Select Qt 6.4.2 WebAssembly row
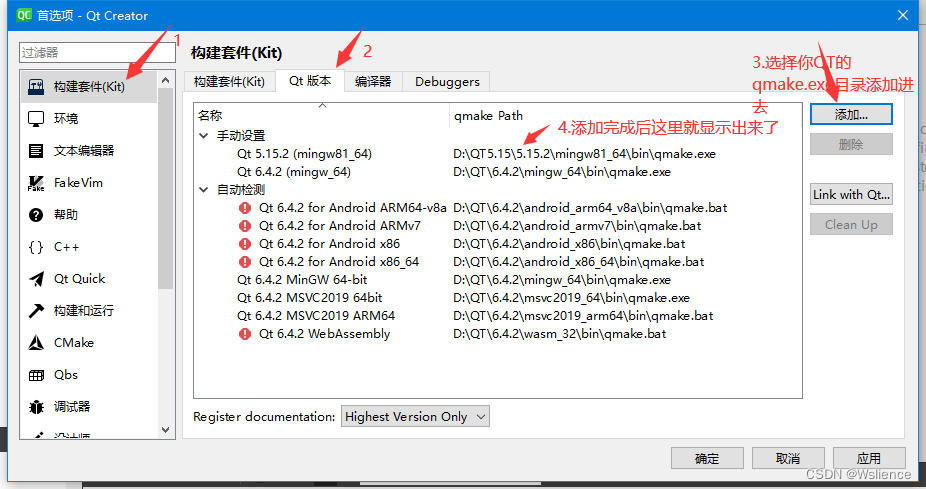This screenshot has height=489, width=926. 497,334
